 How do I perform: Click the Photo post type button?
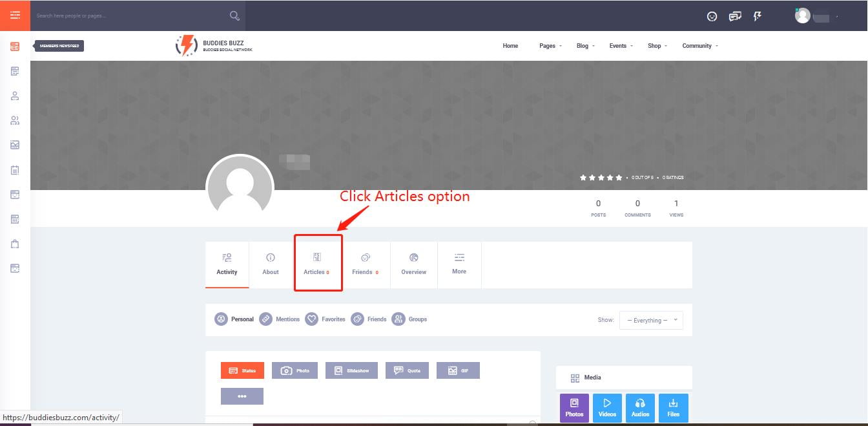pos(294,370)
